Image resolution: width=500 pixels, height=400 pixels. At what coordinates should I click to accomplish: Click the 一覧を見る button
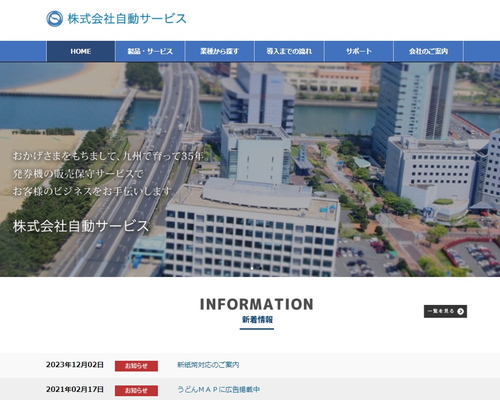pos(445,311)
